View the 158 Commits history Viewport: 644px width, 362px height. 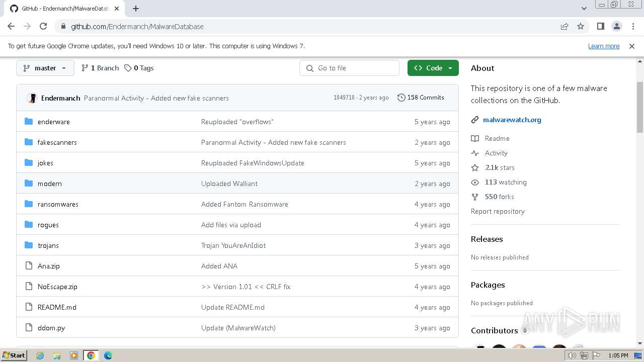point(421,98)
